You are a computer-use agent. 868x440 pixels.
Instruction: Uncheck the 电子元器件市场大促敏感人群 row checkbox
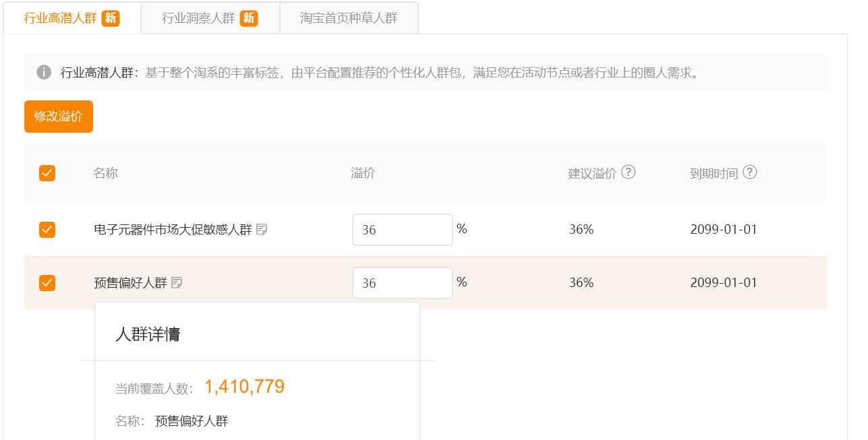tap(47, 230)
